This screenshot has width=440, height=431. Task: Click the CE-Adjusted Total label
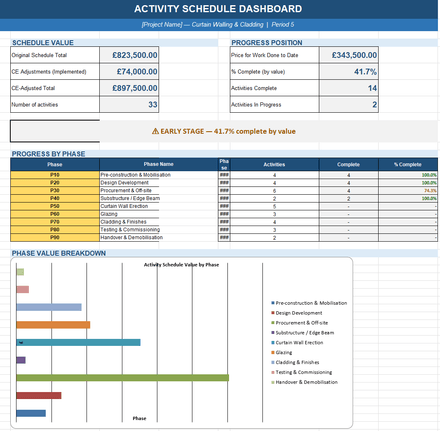(x=55, y=88)
